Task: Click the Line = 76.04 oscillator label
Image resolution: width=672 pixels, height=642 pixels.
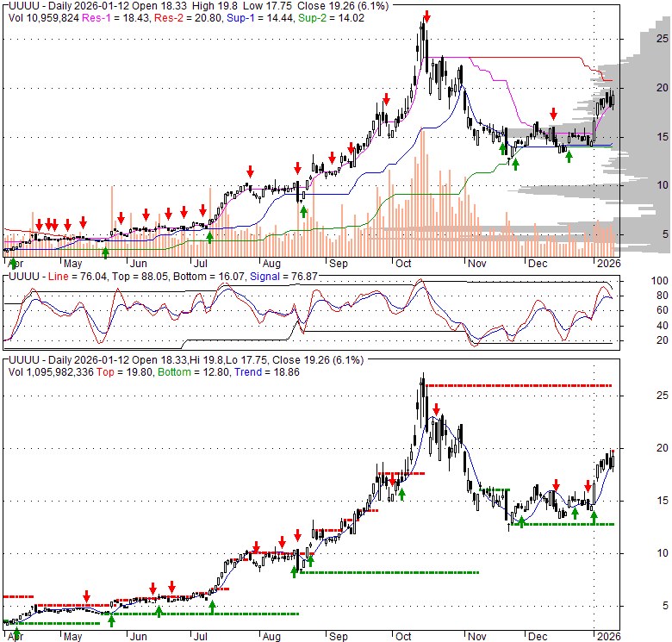Action: 78,277
